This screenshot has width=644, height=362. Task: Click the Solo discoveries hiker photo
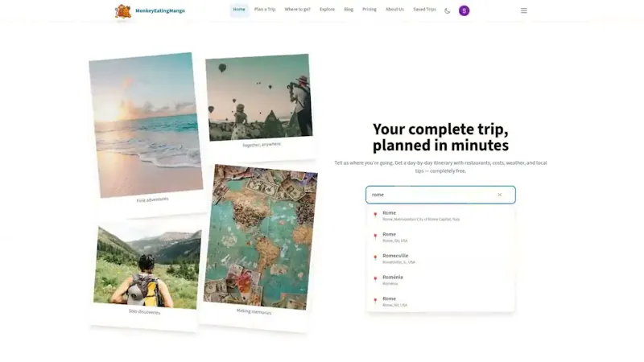pyautogui.click(x=147, y=266)
